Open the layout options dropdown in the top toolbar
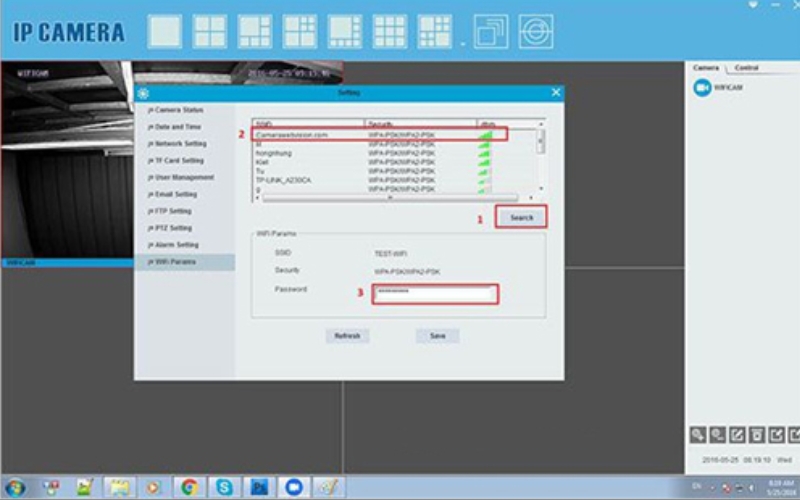Viewport: 800px width, 500px height. point(462,44)
